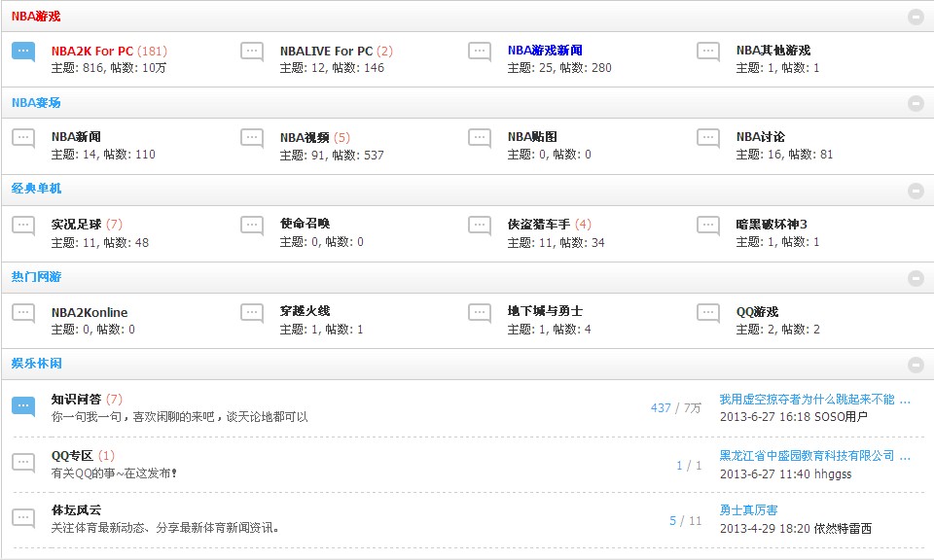Click the 体坛风云 forum icon
Screen dimensions: 934x560
coord(23,518)
